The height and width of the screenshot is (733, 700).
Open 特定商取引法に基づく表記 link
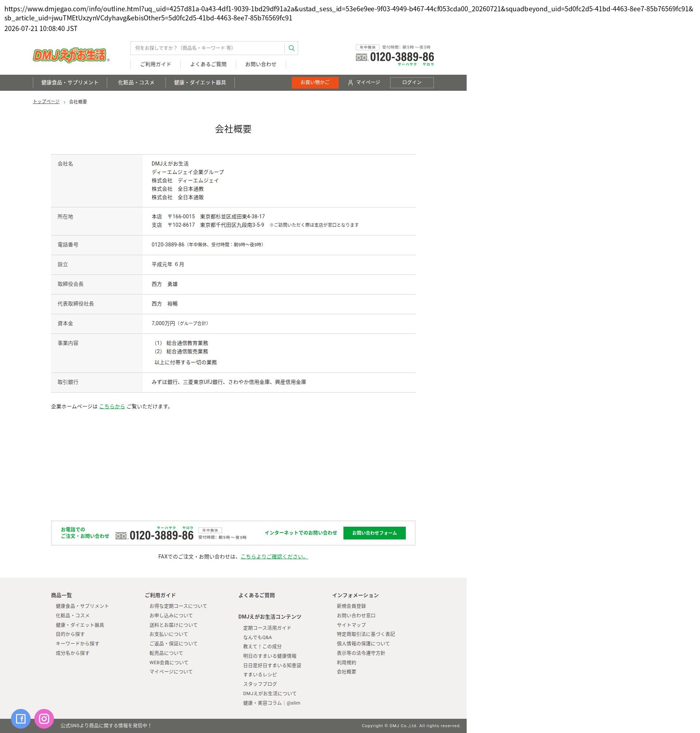point(366,634)
